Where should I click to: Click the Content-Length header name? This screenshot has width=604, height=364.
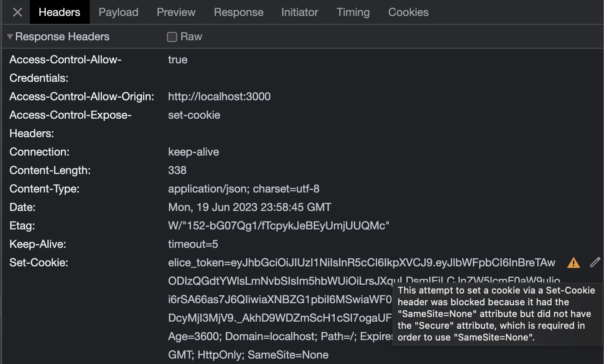tap(50, 170)
